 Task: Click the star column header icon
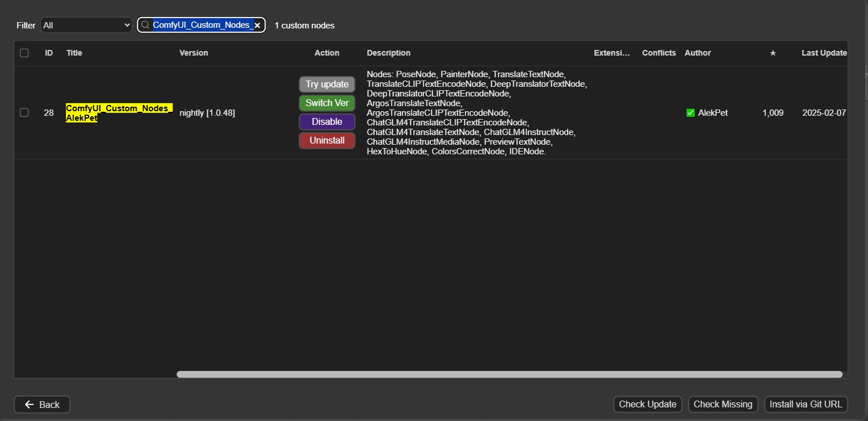(773, 53)
